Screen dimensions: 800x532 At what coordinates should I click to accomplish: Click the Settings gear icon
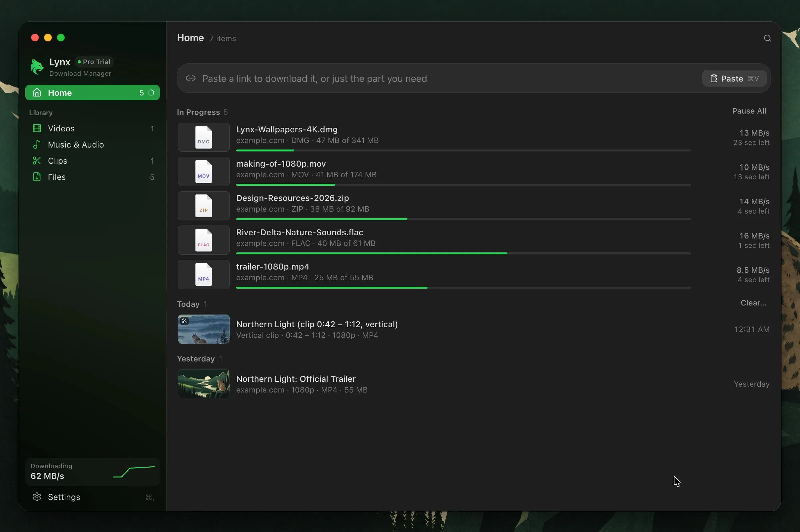(x=37, y=497)
